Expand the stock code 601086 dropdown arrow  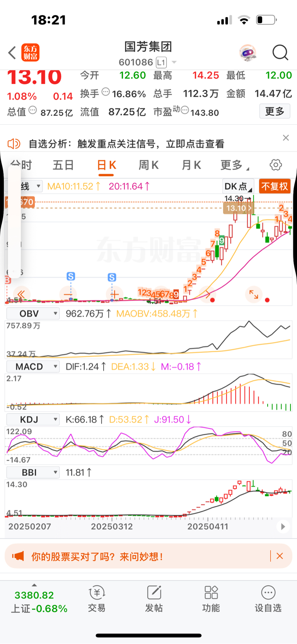pyautogui.click(x=174, y=62)
